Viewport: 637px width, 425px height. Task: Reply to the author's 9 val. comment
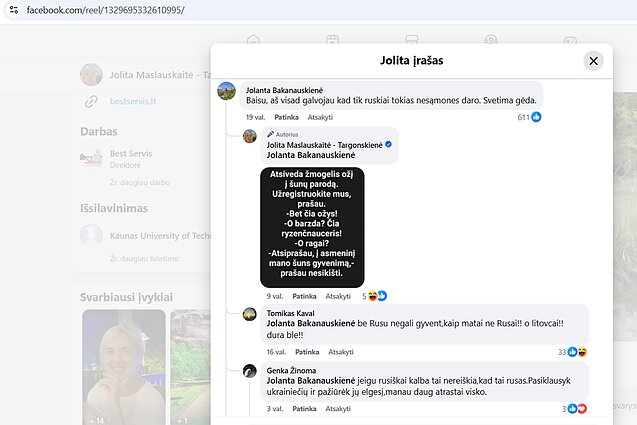(x=338, y=296)
